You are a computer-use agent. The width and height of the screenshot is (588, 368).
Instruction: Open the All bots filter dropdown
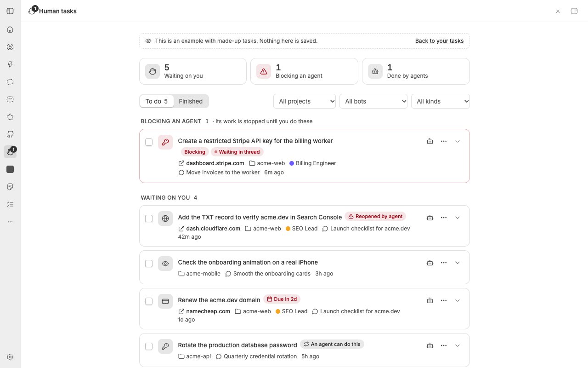tap(373, 101)
